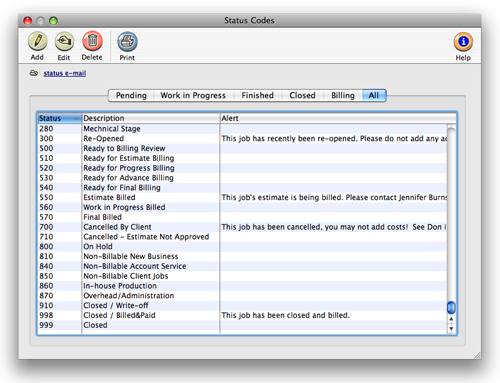Select the Closed / Billed&Paid row
Image resolution: width=500 pixels, height=383 pixels.
pyautogui.click(x=242, y=315)
